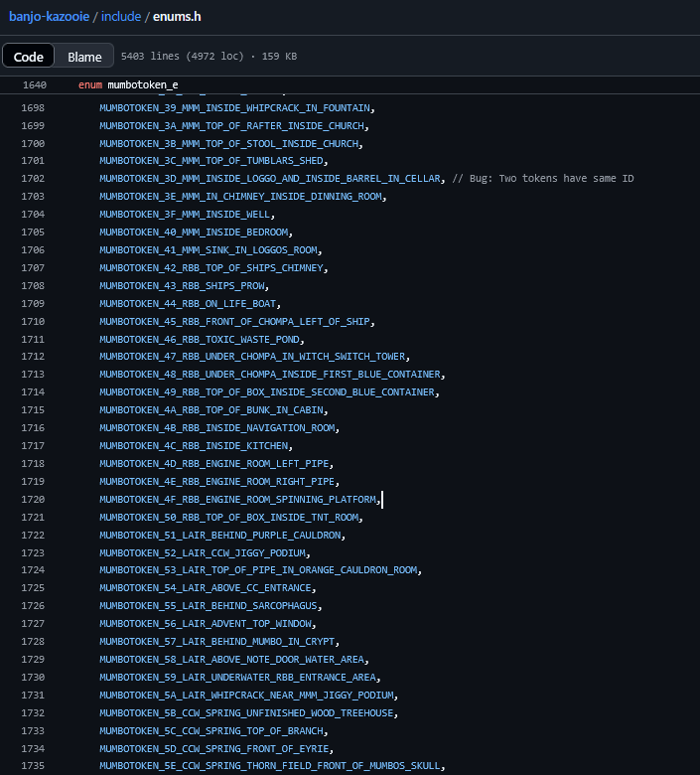The height and width of the screenshot is (775, 700).
Task: Click MUMBOTOKEN_44_RBB_ON_LIFE_BOAT
Action: [188, 303]
